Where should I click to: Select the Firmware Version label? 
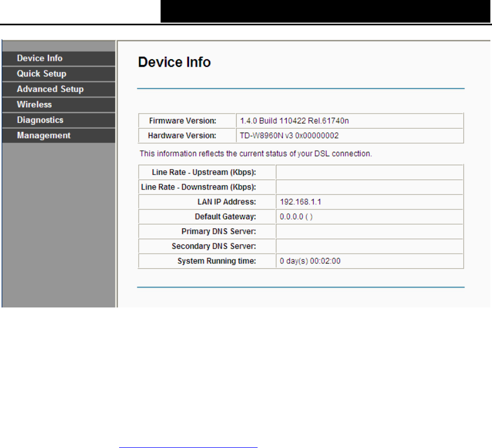pos(183,121)
